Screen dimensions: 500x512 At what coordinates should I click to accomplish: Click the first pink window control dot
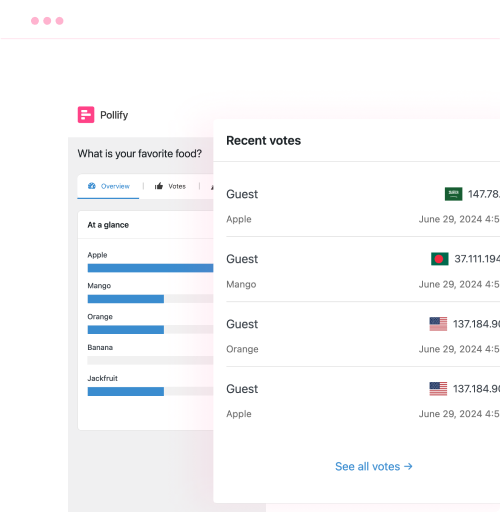click(35, 21)
